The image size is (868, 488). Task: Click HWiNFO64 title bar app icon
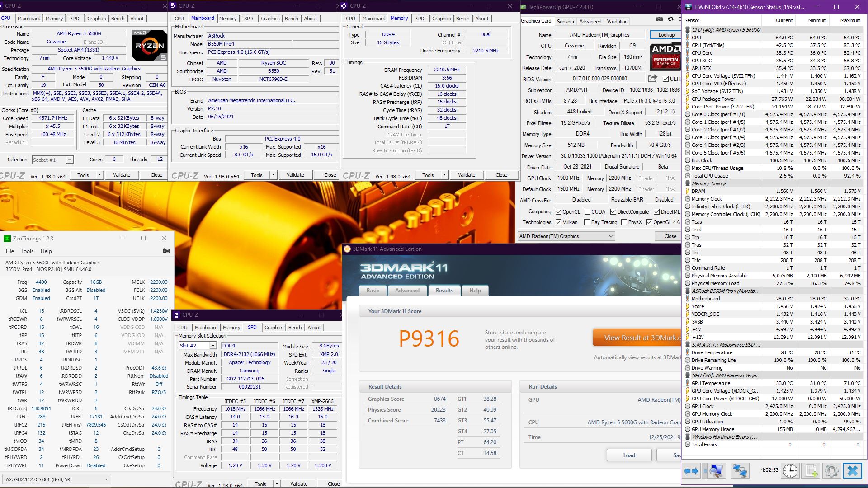pyautogui.click(x=688, y=7)
